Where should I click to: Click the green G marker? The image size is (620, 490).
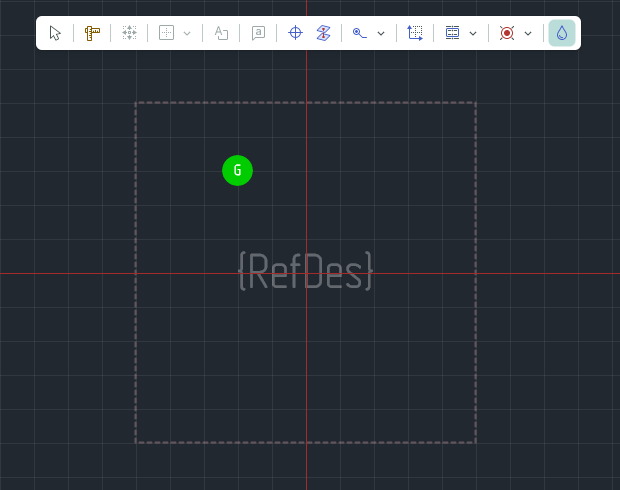pyautogui.click(x=237, y=170)
